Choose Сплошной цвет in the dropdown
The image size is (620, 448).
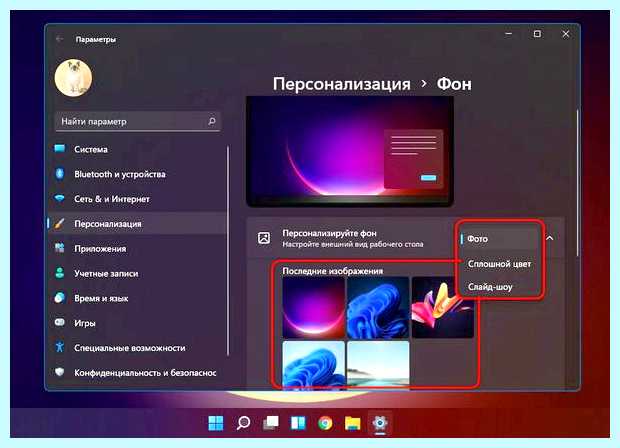499,264
